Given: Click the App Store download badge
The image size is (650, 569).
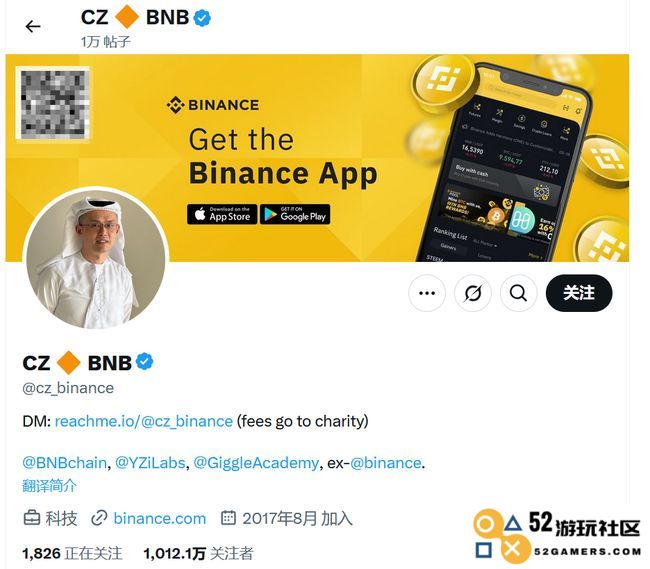Looking at the screenshot, I should (222, 214).
